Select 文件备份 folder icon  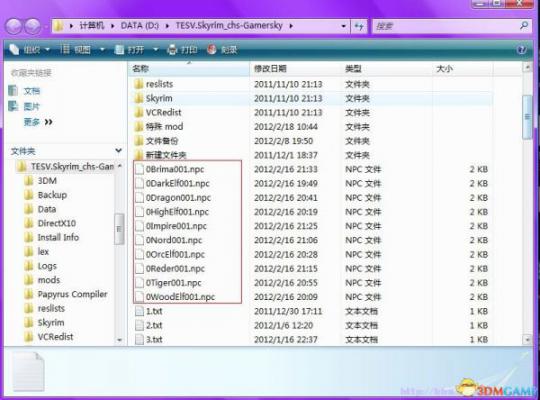(x=139, y=141)
